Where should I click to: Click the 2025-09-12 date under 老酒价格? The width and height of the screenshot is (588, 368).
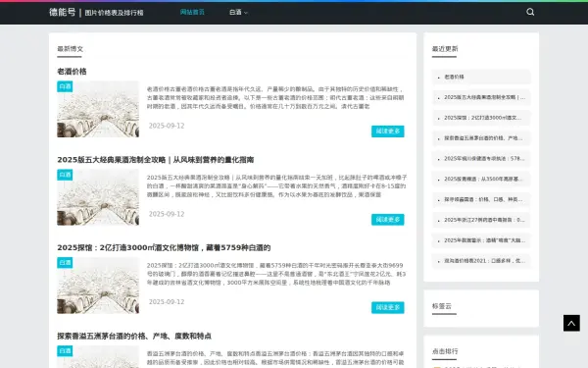click(x=167, y=126)
